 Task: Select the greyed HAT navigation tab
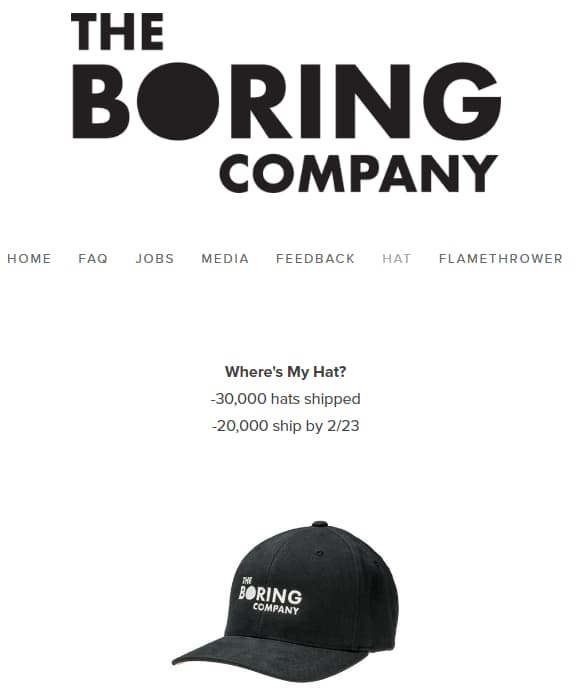(x=397, y=258)
